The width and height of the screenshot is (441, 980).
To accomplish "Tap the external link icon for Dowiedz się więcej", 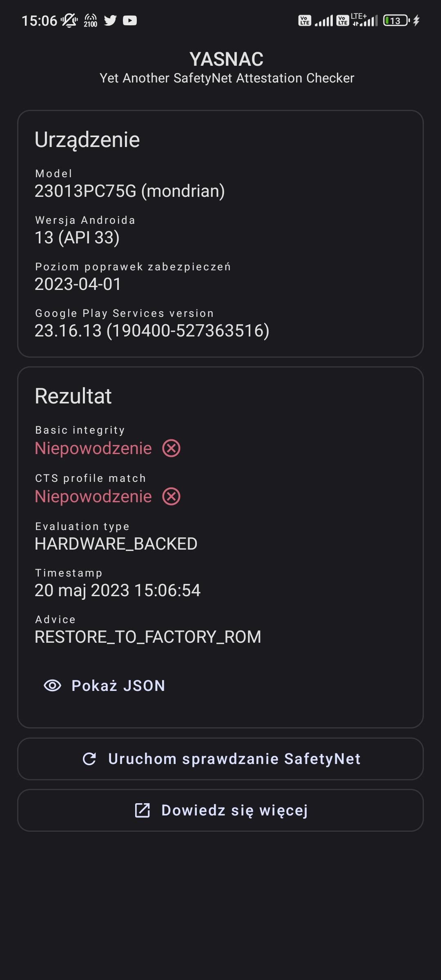I will pyautogui.click(x=143, y=810).
